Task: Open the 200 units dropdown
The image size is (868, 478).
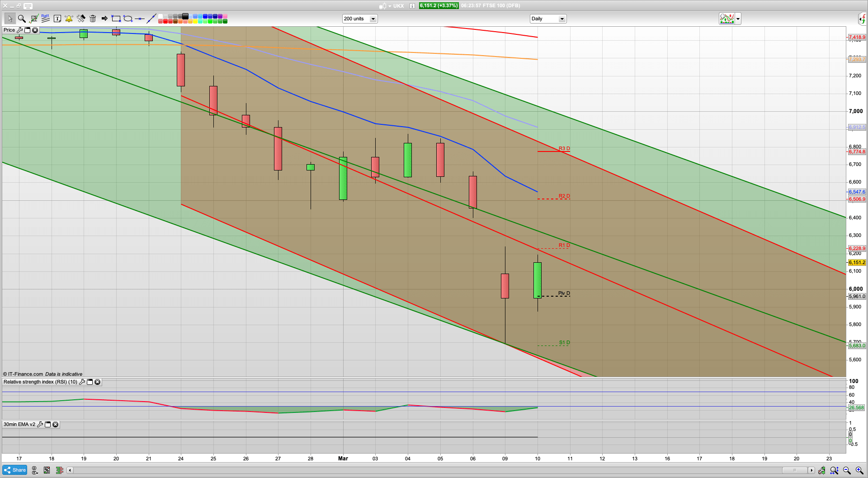Action: coord(373,19)
